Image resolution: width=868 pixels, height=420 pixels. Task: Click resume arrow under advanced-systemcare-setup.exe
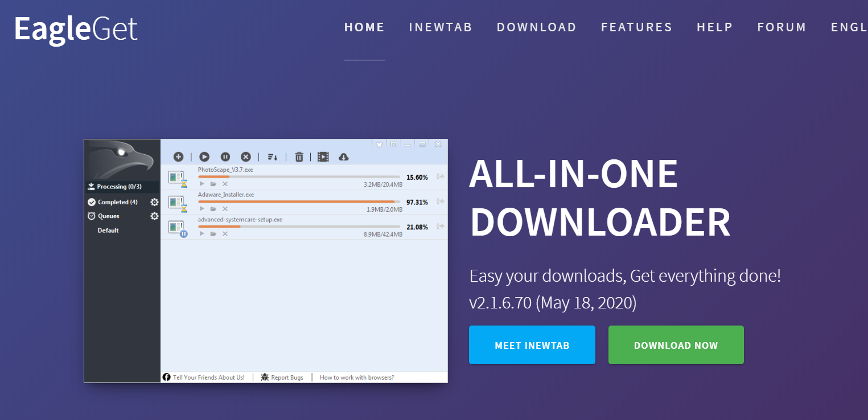(x=201, y=234)
